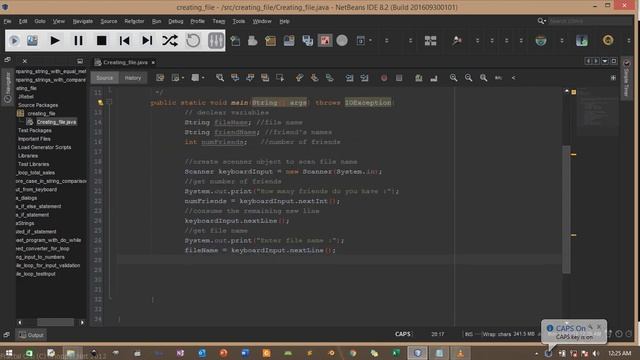Open the editor tab list dropdown arrow
The image size is (640, 360).
pos(605,61)
